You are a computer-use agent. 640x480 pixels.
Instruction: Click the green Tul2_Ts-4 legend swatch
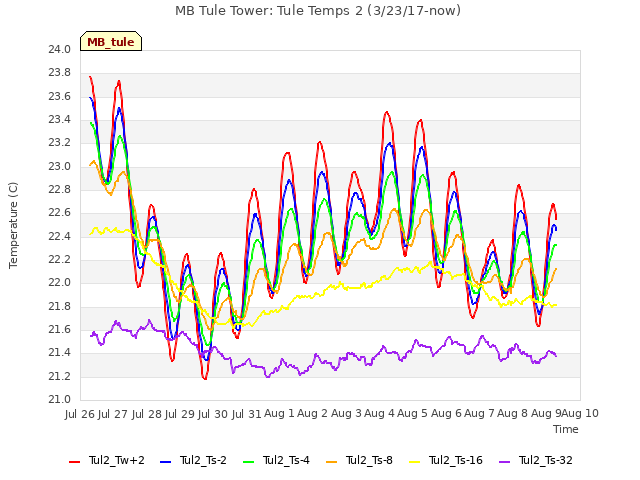pos(249,462)
